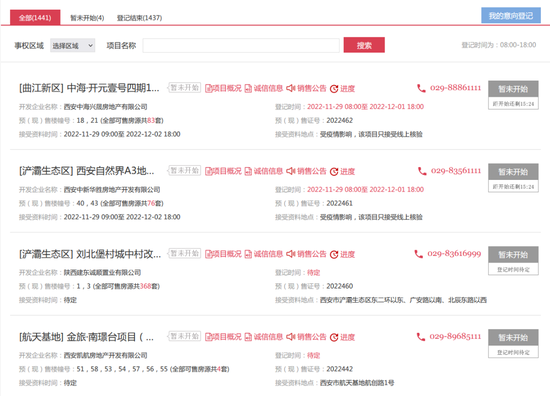Viewport: 550px width, 396px height.
Task: Click 销售公告 speaker icon for 刘北堡村城中村改造
Action: click(x=290, y=254)
